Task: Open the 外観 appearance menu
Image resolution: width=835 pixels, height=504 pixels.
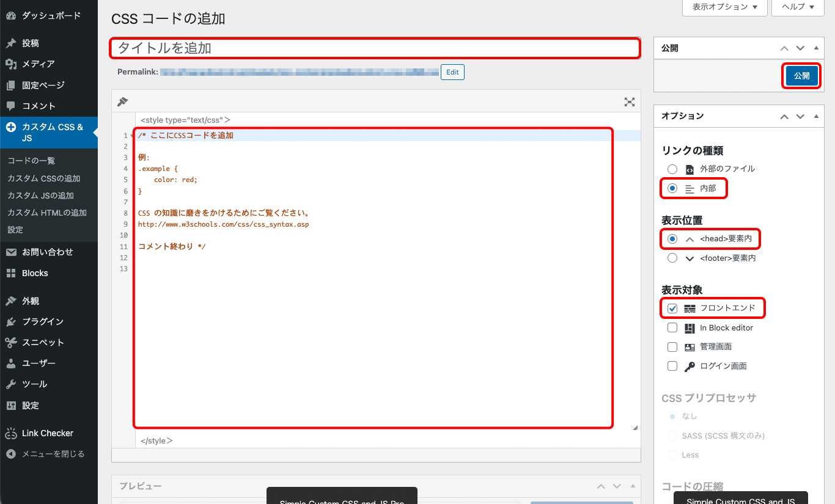Action: pos(31,301)
